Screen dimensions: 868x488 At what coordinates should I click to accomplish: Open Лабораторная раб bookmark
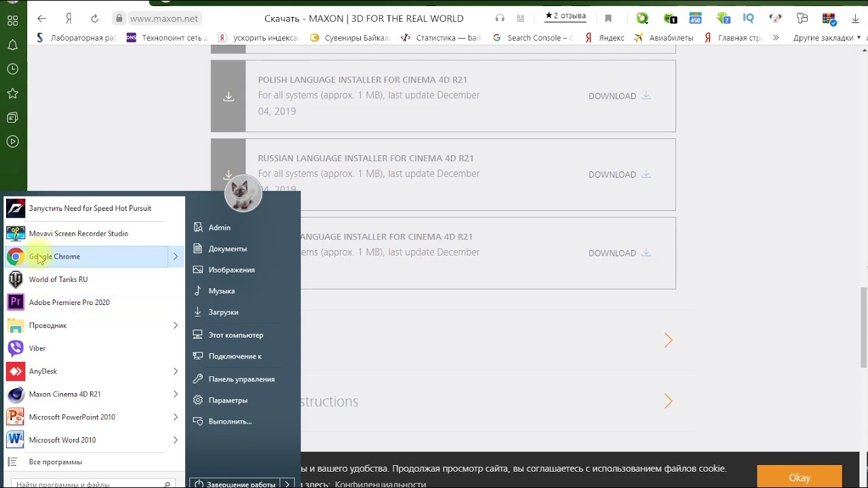(77, 38)
